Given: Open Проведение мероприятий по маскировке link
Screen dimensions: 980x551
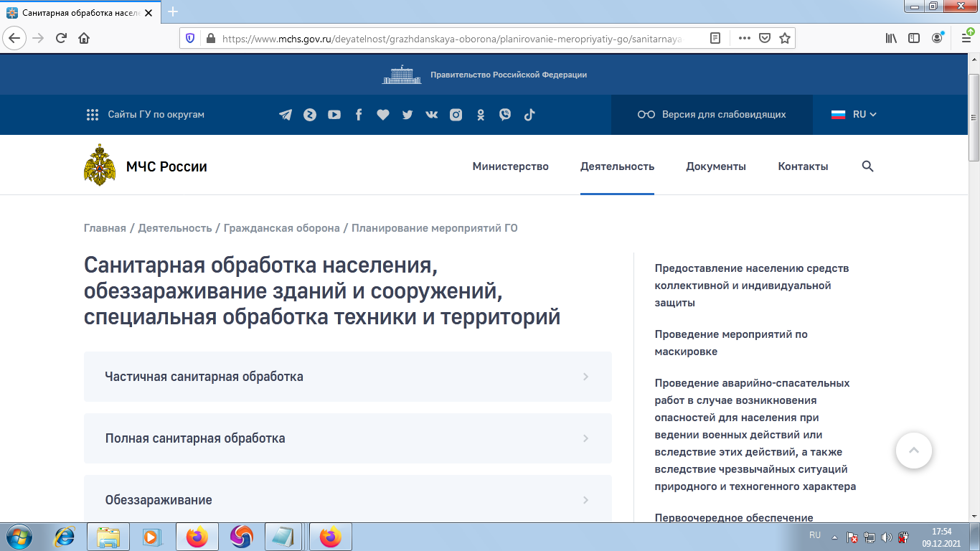Looking at the screenshot, I should 732,343.
